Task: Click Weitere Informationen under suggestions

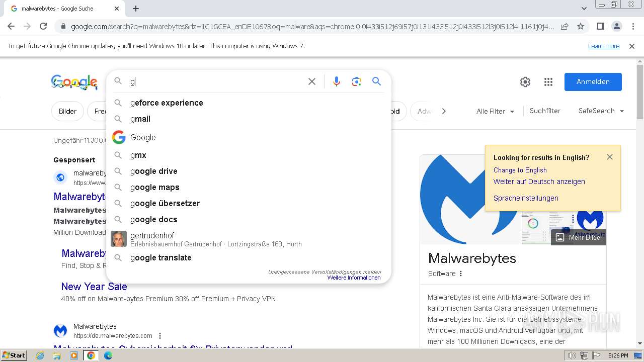Action: (x=354, y=278)
